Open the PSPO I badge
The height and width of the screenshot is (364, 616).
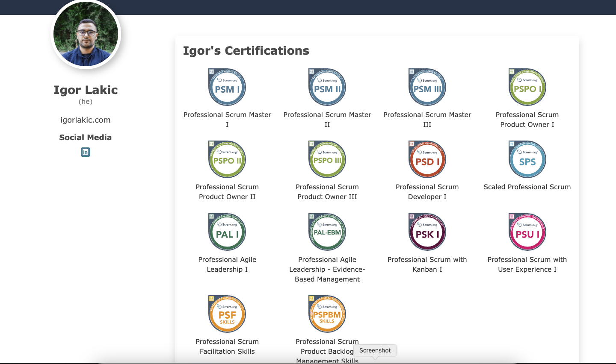pos(527,87)
